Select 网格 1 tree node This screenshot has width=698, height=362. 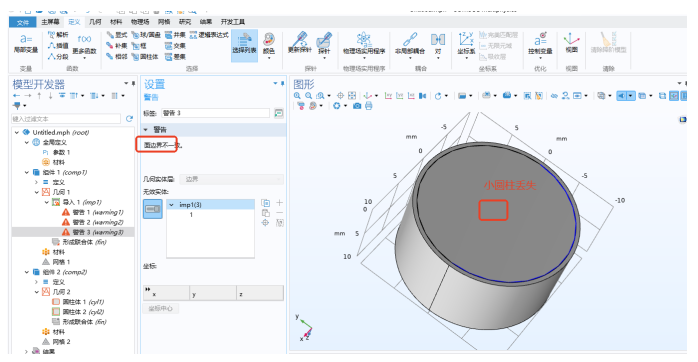coord(56,262)
